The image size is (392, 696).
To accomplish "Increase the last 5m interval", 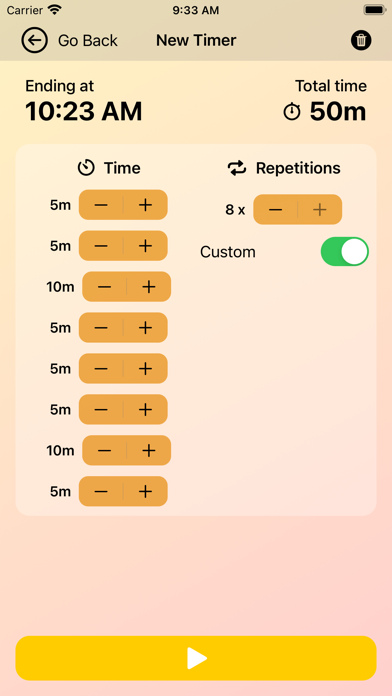I will click(x=145, y=491).
